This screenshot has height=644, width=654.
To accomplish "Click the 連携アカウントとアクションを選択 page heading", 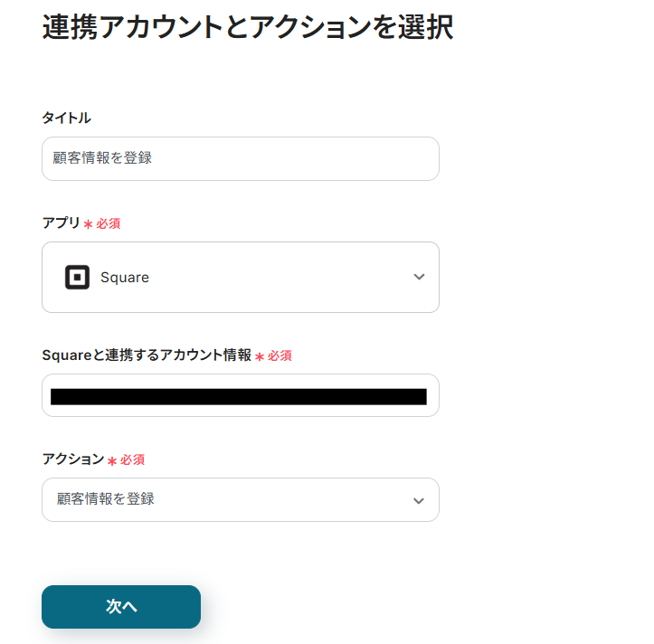I will 247,27.
